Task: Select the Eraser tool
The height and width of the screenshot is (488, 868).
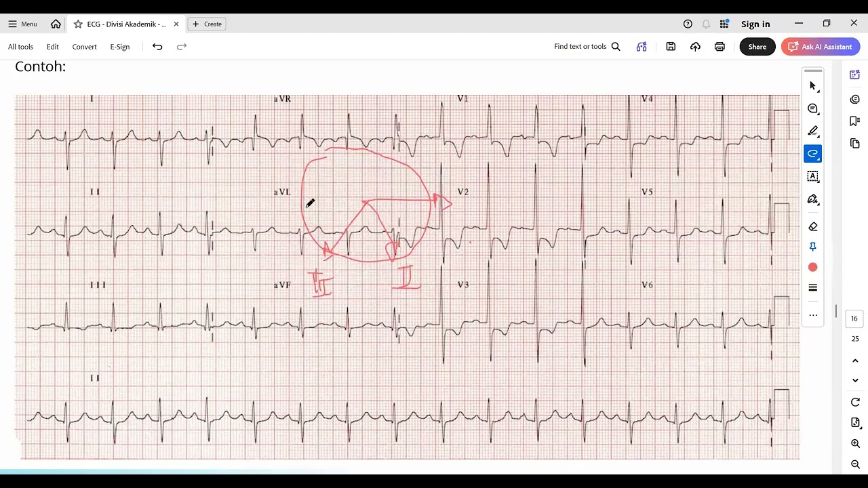Action: (813, 226)
